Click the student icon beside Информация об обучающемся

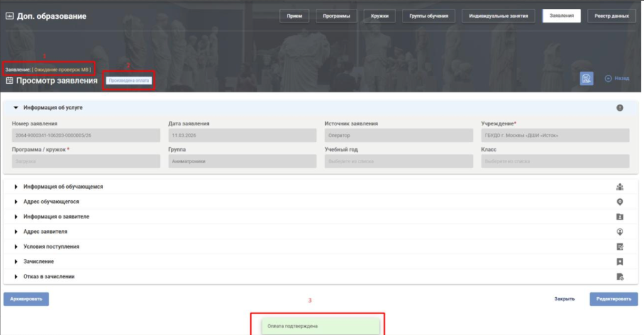(619, 187)
